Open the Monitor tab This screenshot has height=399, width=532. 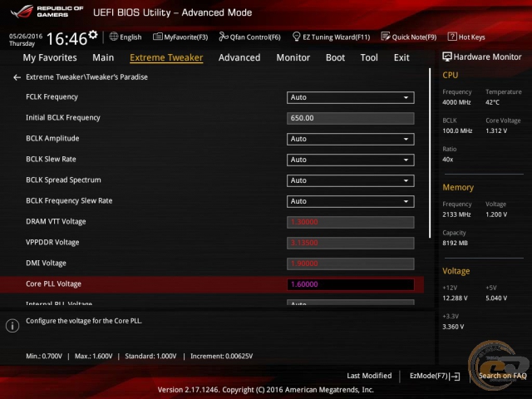point(293,57)
